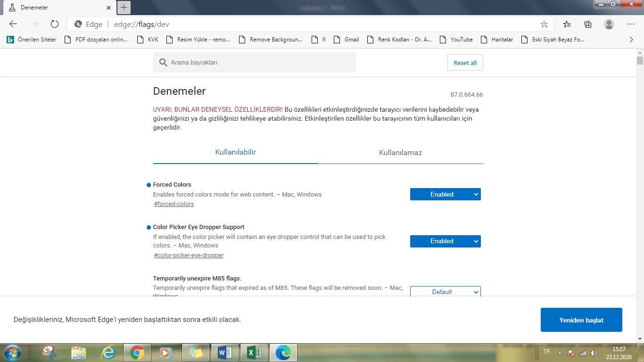644x362 pixels.
Task: Open the Collections panel icon
Action: pyautogui.click(x=587, y=24)
